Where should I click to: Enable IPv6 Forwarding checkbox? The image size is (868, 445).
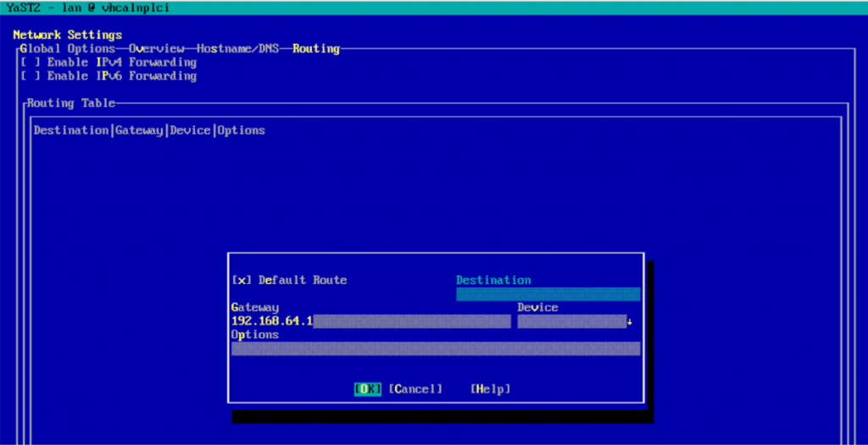pyautogui.click(x=108, y=75)
